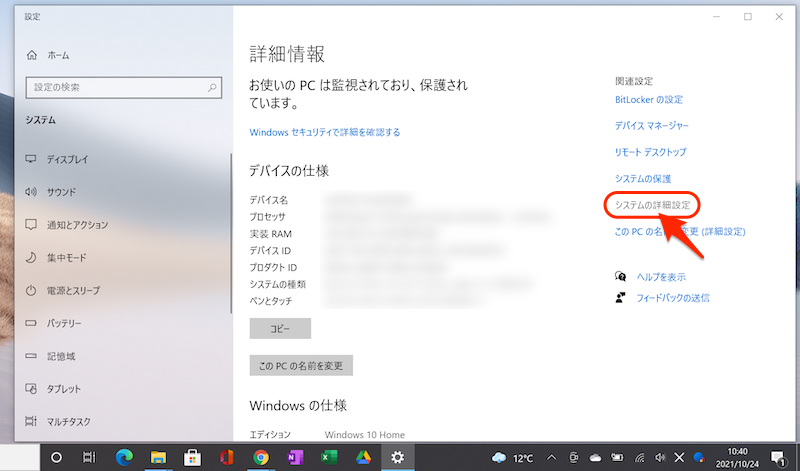This screenshot has width=800, height=471.
Task: Open マルチタスク settings
Action: coord(69,422)
